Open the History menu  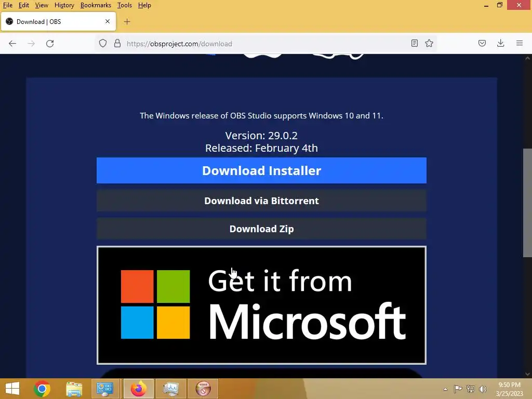pos(64,5)
